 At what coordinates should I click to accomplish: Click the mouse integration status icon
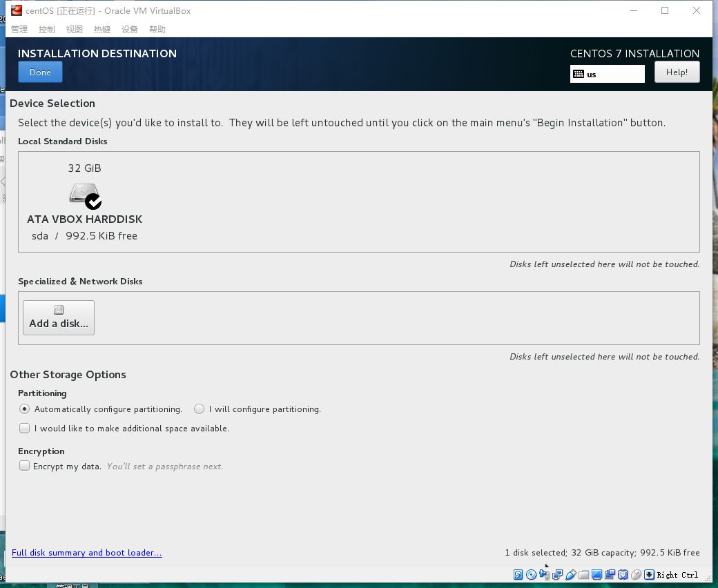click(636, 574)
